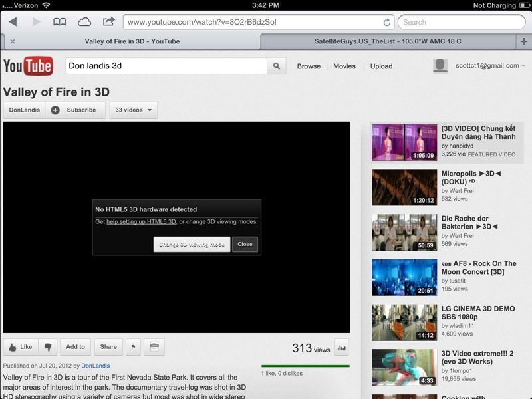Click the Micropolis ►3D◄ (DOKU) title

click(x=471, y=178)
